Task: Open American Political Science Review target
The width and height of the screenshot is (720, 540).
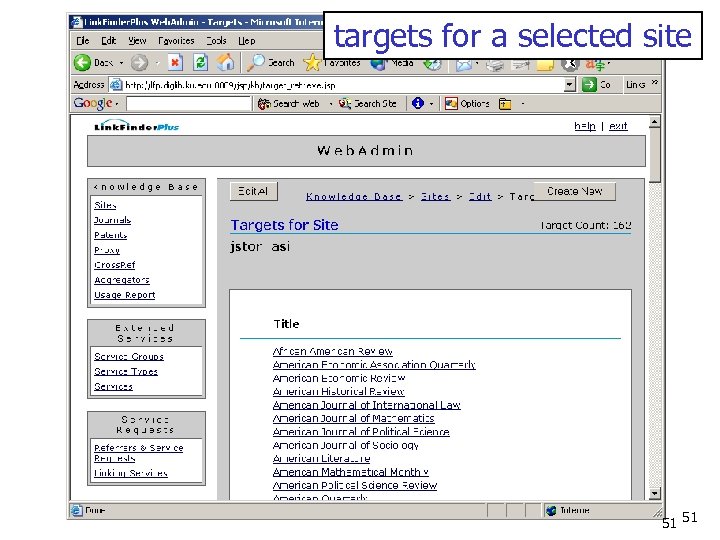Action: (355, 485)
